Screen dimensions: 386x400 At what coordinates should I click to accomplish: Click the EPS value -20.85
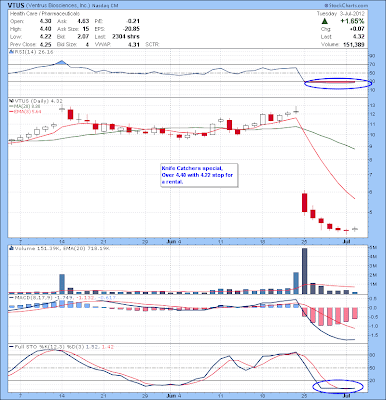[x=131, y=29]
